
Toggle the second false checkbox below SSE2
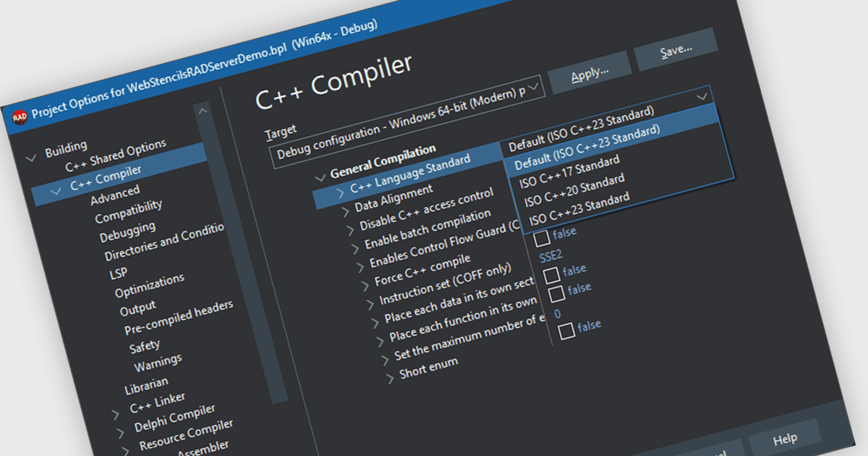pos(556,292)
